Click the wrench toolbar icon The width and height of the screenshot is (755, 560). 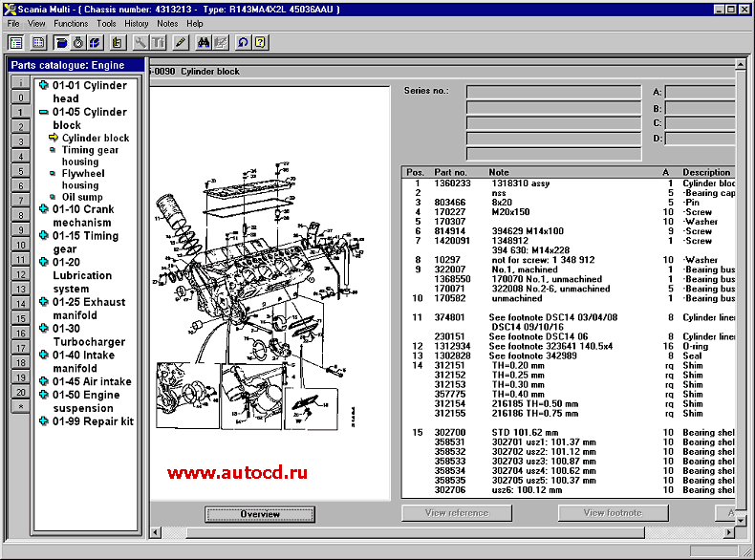point(140,42)
